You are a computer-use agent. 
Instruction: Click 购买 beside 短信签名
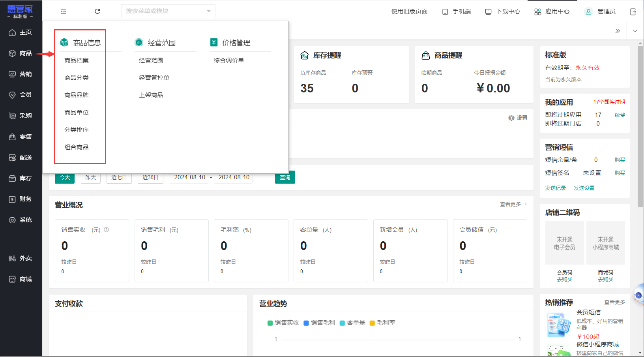[620, 173]
